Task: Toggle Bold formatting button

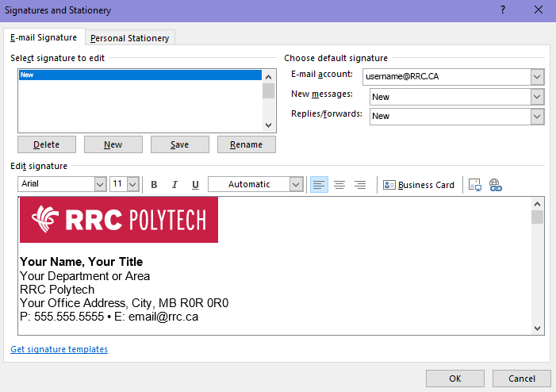Action: (x=154, y=185)
